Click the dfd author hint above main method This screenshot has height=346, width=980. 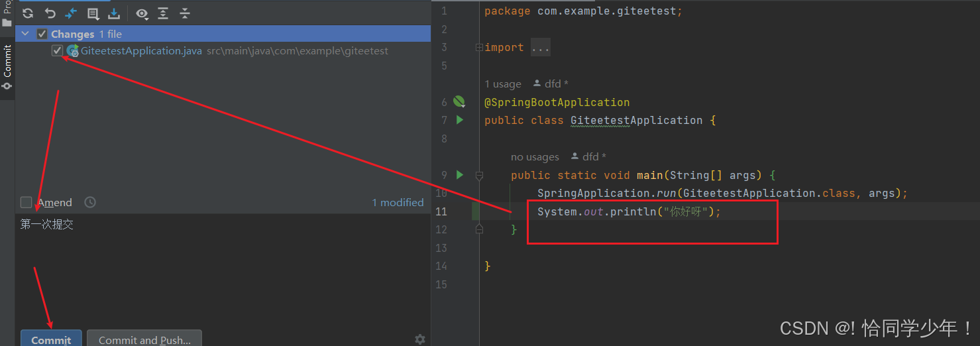(x=588, y=157)
